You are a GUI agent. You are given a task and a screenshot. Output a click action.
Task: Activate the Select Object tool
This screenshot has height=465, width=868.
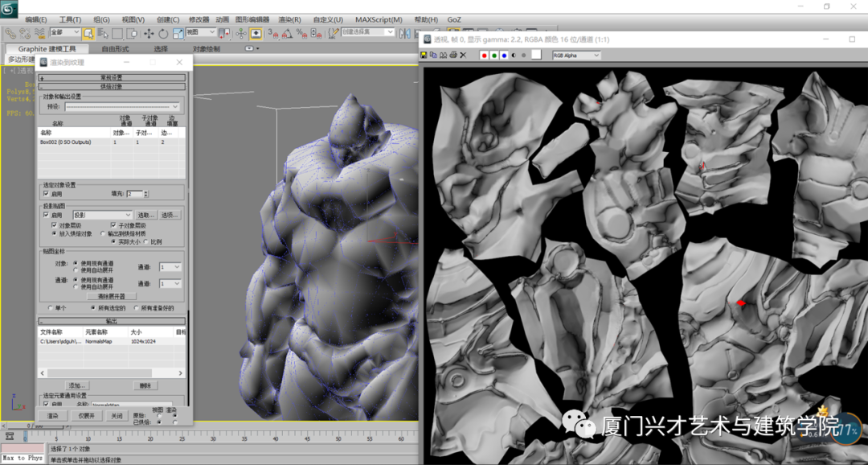point(88,33)
